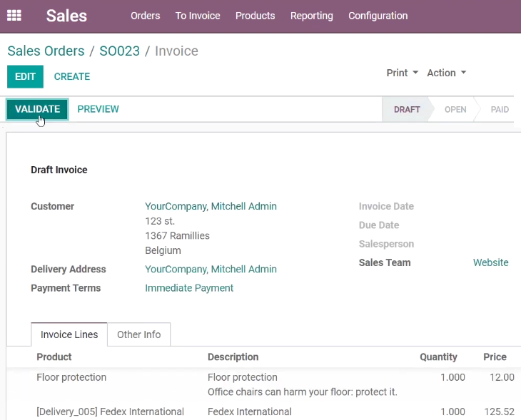This screenshot has width=521, height=420.
Task: Open the SO023 breadcrumb link
Action: click(x=120, y=51)
